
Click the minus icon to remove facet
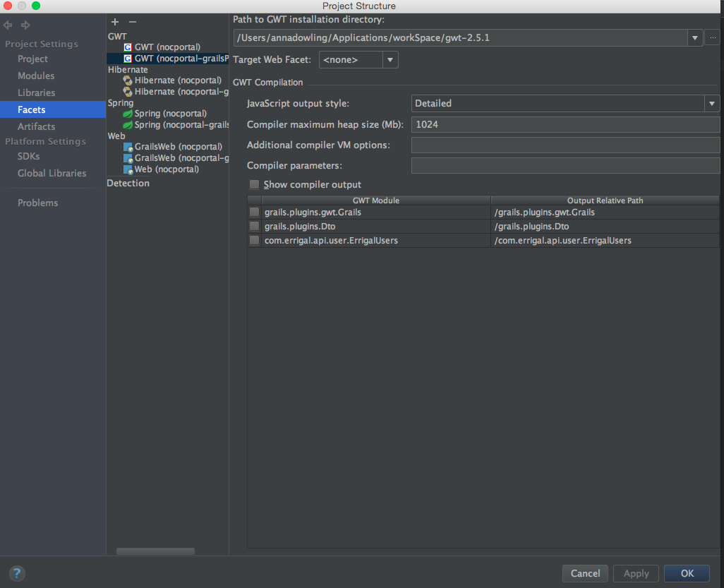coord(132,22)
